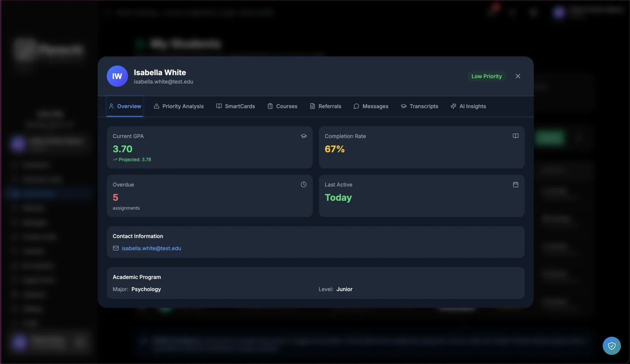Open the shield security widget button
630x364 pixels.
coord(612,346)
